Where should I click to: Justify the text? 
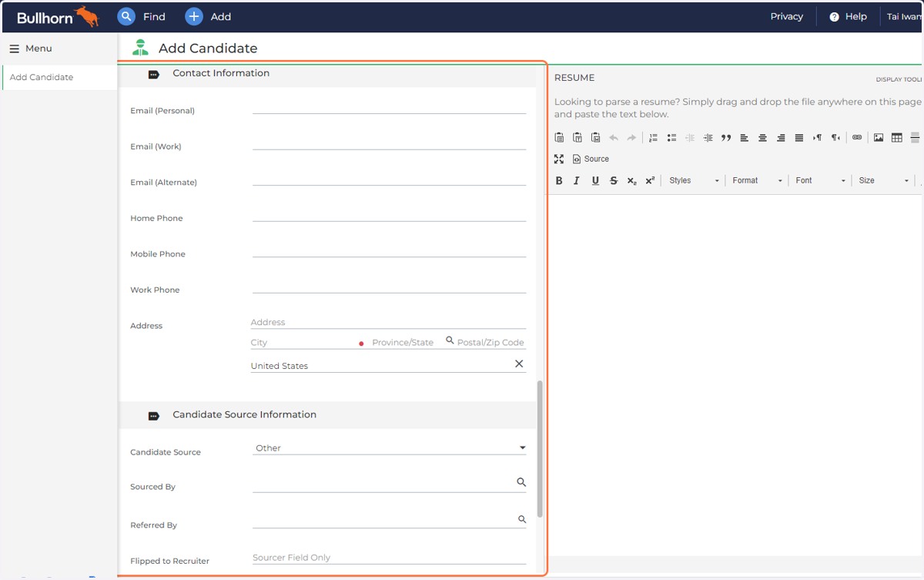click(x=799, y=138)
